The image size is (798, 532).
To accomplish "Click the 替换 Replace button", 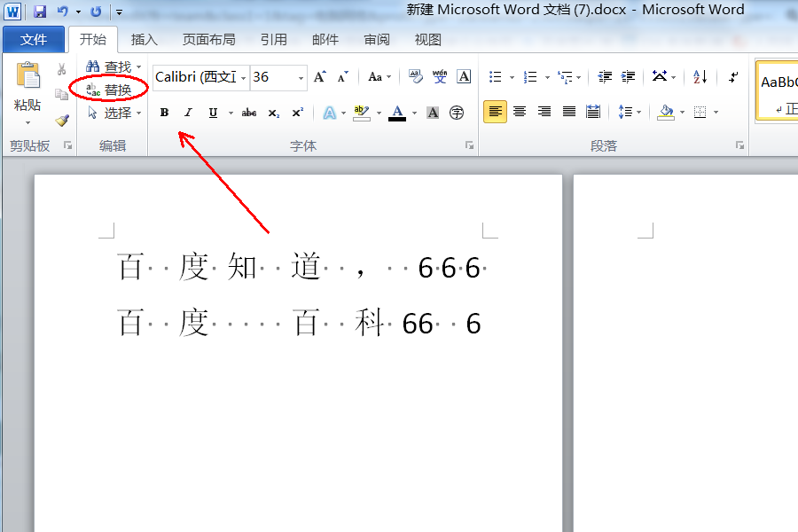I will pyautogui.click(x=109, y=90).
